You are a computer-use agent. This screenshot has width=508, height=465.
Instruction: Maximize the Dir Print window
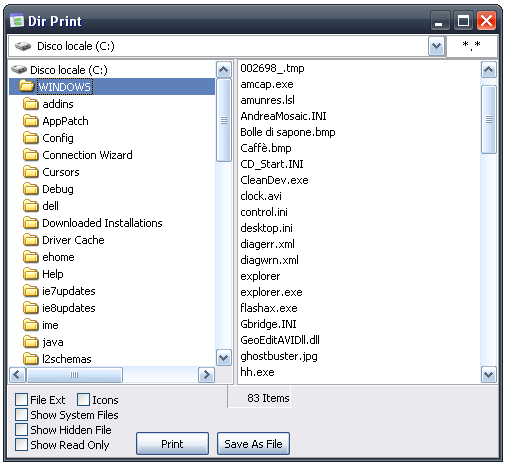tap(463, 21)
